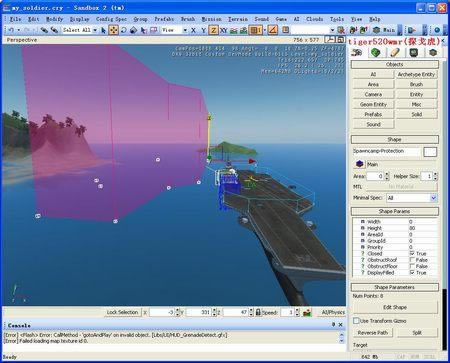Screen dimensions: 450x363
Task: Click the shape color swatch
Action: pos(430,152)
